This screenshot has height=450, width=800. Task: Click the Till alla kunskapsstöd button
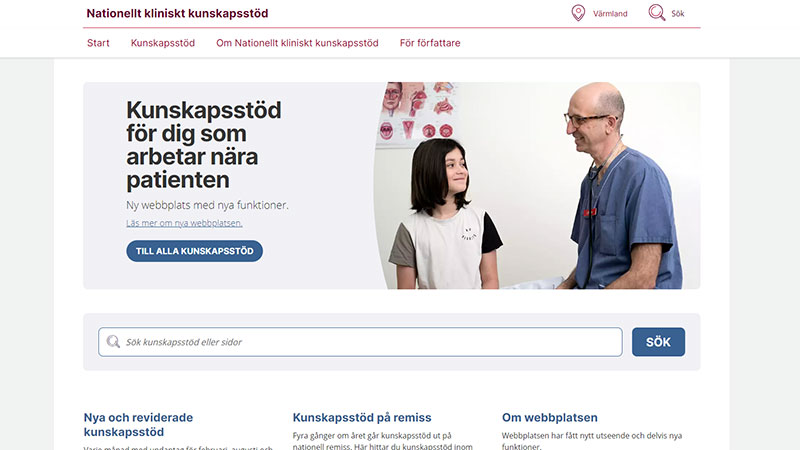tap(194, 251)
